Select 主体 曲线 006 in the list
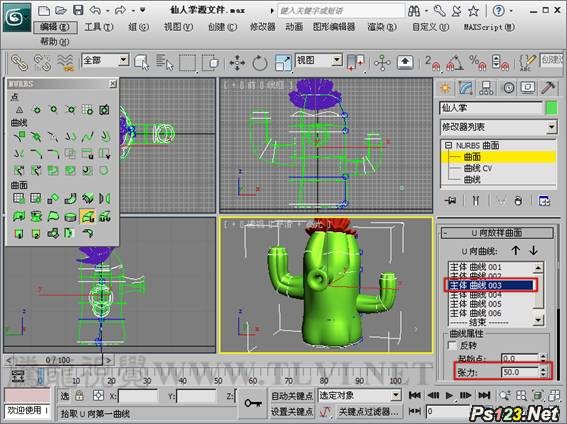The image size is (567, 424). (x=475, y=313)
